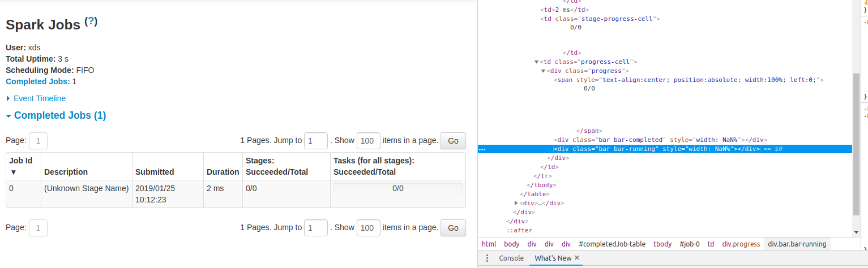Viewport: 868px width, 268px height.
Task: Select the span style="text-align:center" line in DevTools
Action: click(689, 80)
